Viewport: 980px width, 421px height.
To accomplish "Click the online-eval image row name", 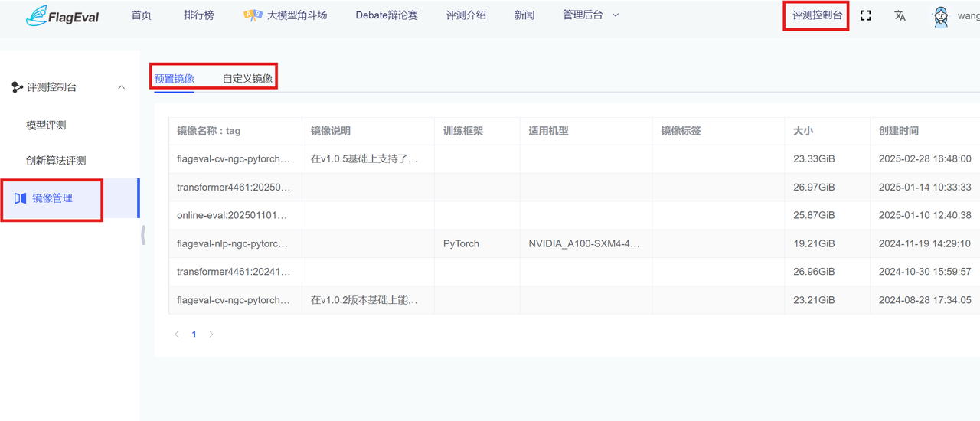I will pyautogui.click(x=232, y=215).
